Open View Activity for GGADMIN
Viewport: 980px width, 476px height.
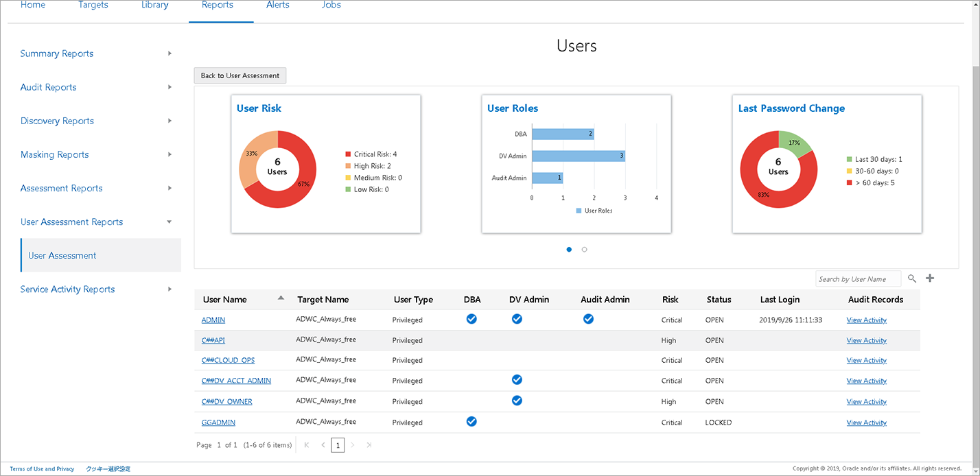point(866,422)
